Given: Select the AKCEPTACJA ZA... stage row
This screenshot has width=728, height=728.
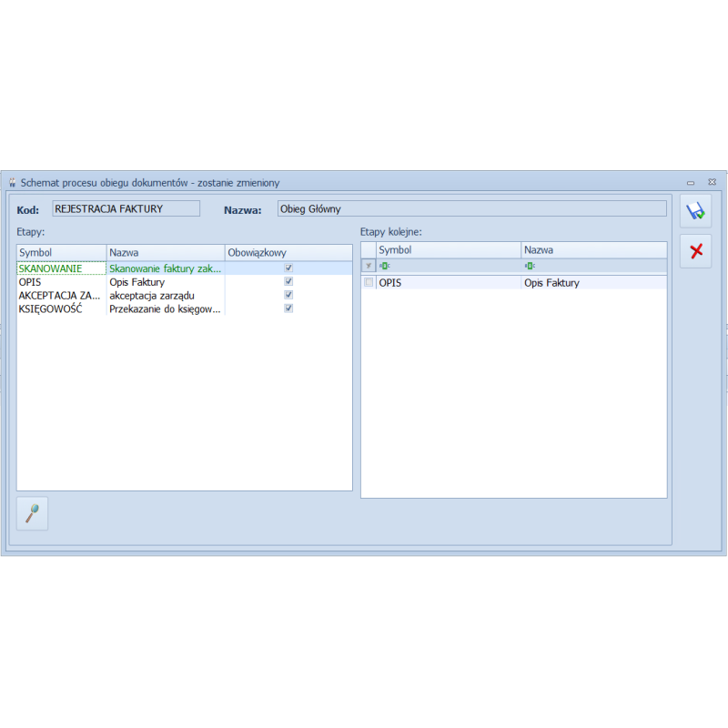Looking at the screenshot, I should [59, 295].
